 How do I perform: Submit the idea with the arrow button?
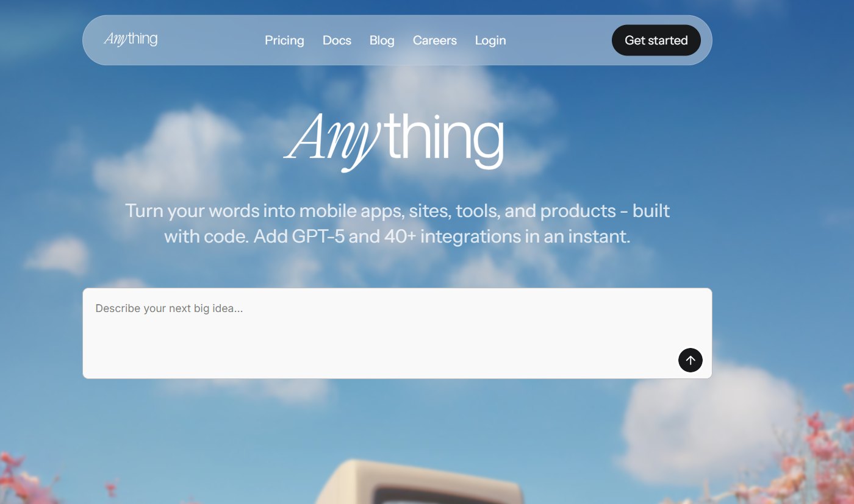pos(690,360)
